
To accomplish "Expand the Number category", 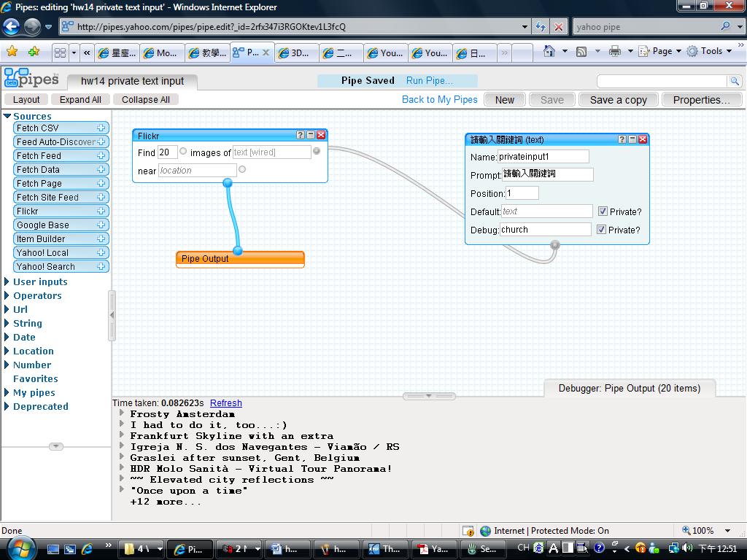I will point(7,365).
